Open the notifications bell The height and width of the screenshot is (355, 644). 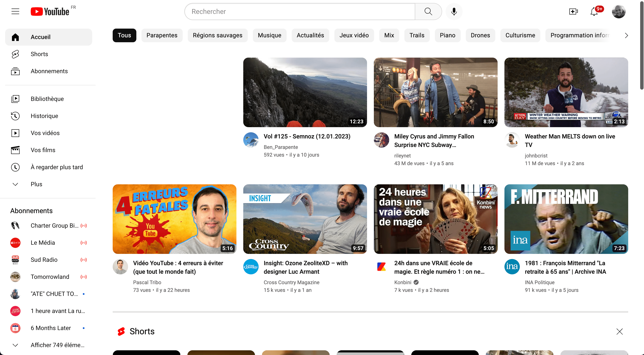594,12
